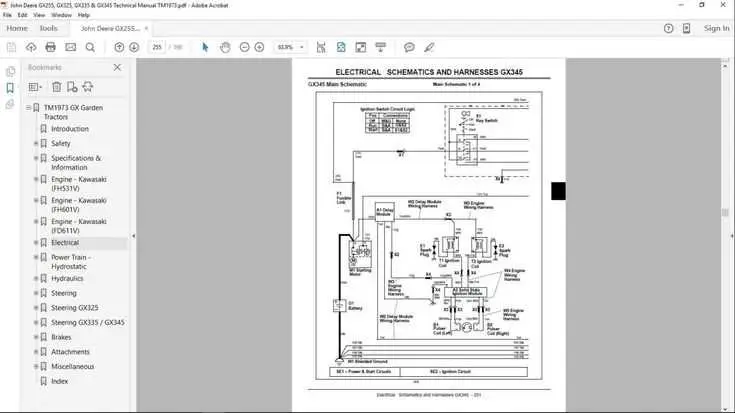Click the find current bookmark icon

(x=88, y=87)
